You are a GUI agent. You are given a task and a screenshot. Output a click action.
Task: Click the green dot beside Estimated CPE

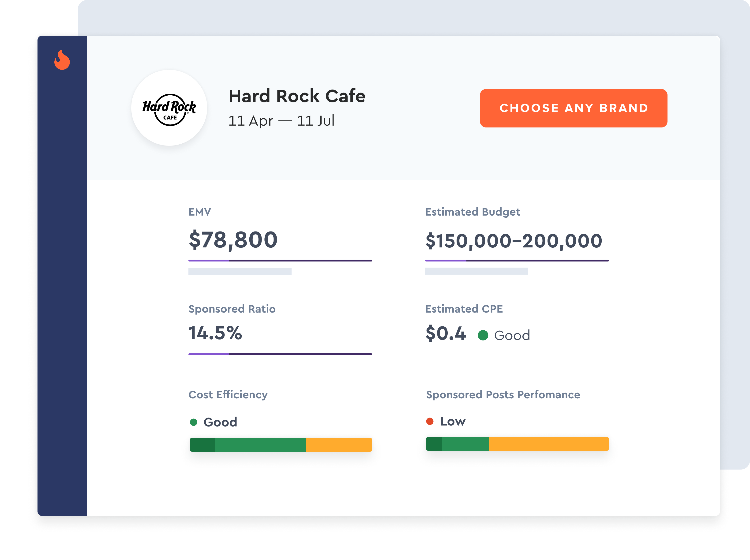tap(483, 335)
